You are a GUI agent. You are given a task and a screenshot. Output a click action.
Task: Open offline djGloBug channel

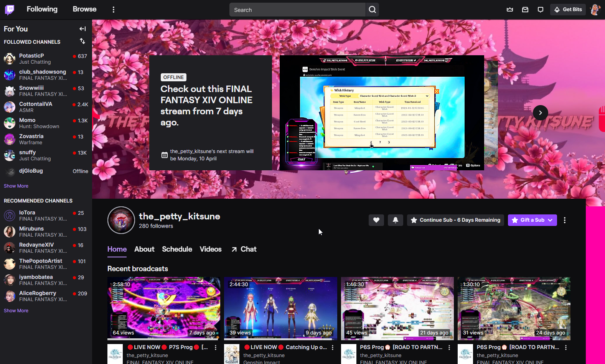click(x=46, y=171)
